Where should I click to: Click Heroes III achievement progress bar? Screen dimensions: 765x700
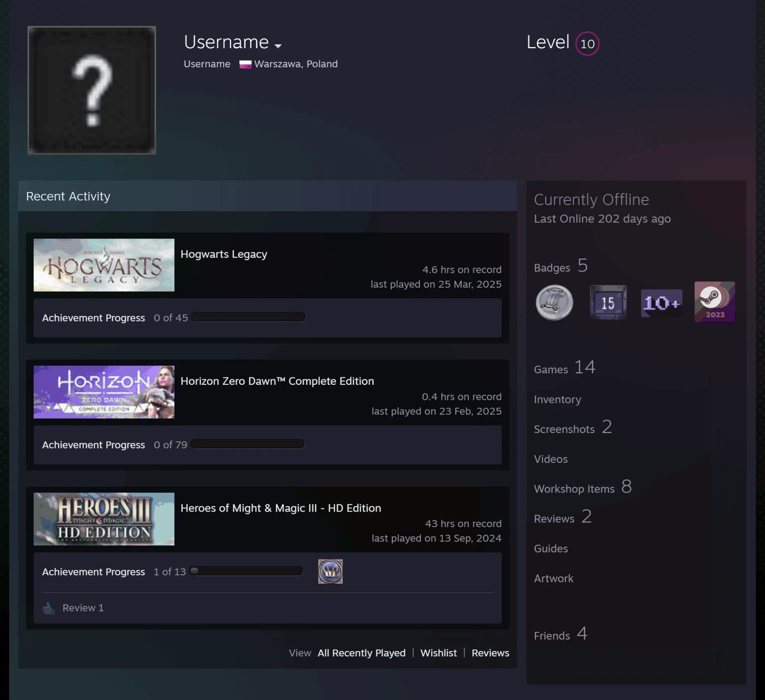tap(246, 571)
